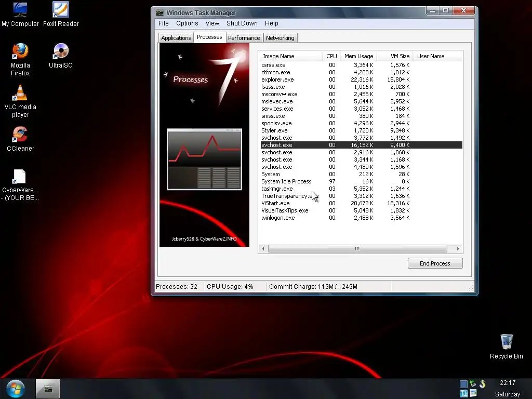Image resolution: width=532 pixels, height=399 pixels.
Task: Sort processes by the CPU column header
Action: point(331,56)
